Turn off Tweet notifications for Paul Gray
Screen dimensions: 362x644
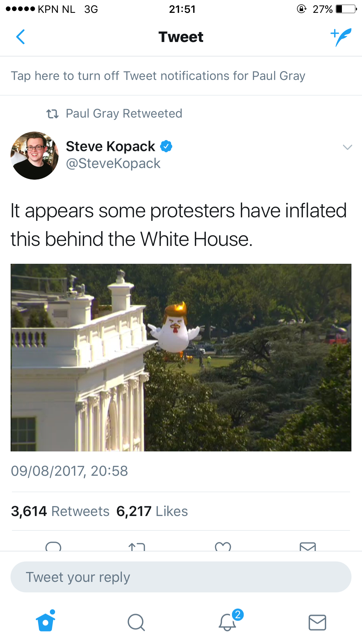(x=158, y=76)
